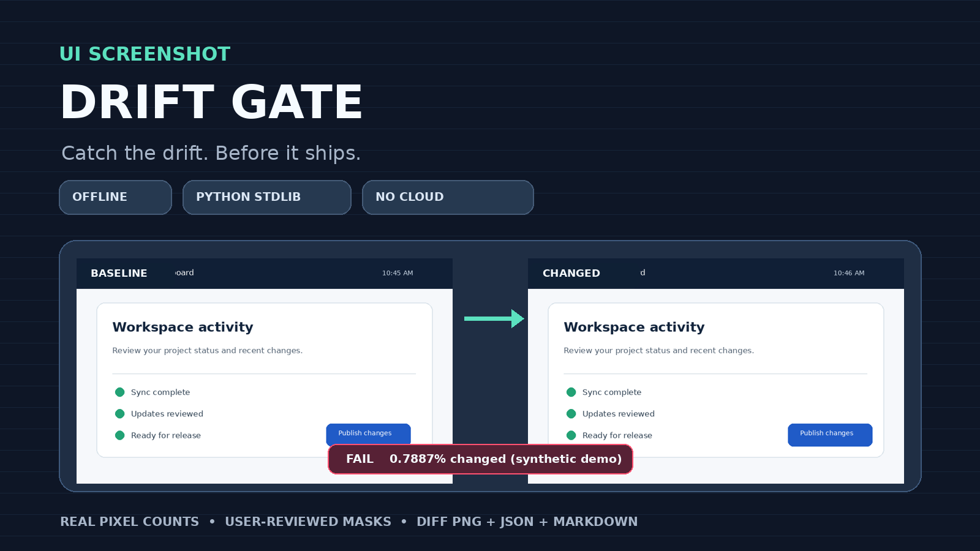The width and height of the screenshot is (980, 551).
Task: Click Publish changes in the CHANGED panel
Action: 830,435
